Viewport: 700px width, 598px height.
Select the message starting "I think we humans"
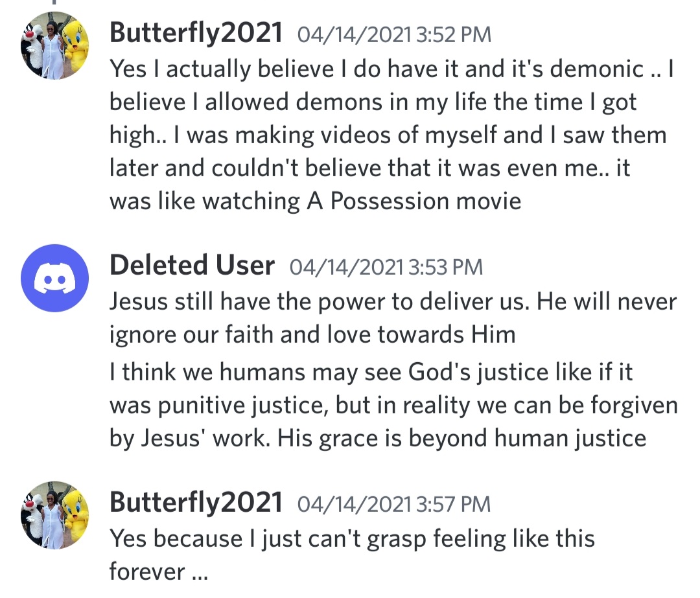tap(393, 405)
